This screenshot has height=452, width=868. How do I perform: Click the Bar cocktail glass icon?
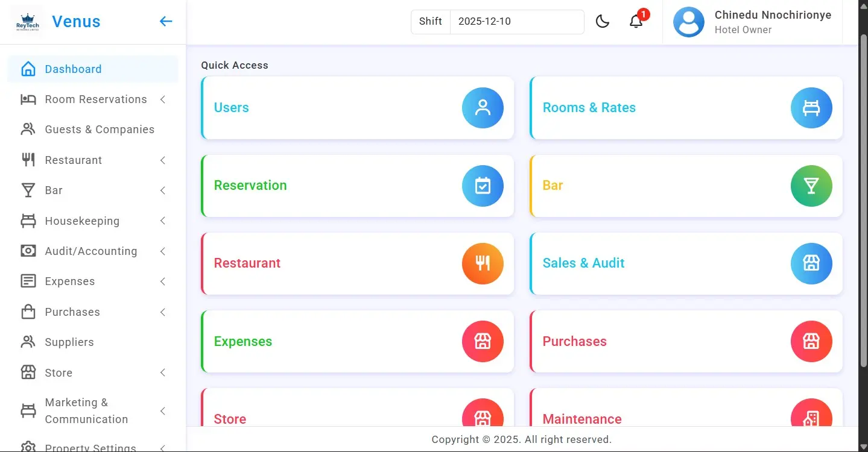(x=811, y=186)
